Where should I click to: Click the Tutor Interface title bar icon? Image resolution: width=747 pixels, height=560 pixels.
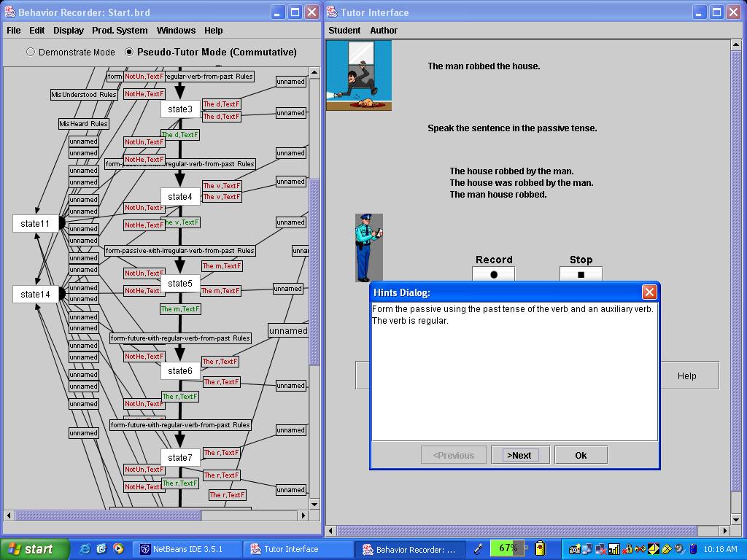click(333, 12)
